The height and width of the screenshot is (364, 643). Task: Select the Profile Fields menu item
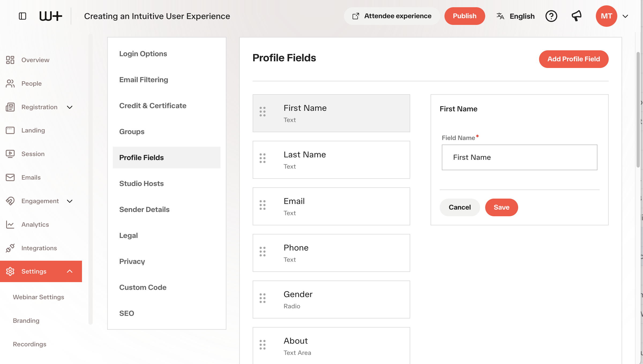tap(167, 158)
